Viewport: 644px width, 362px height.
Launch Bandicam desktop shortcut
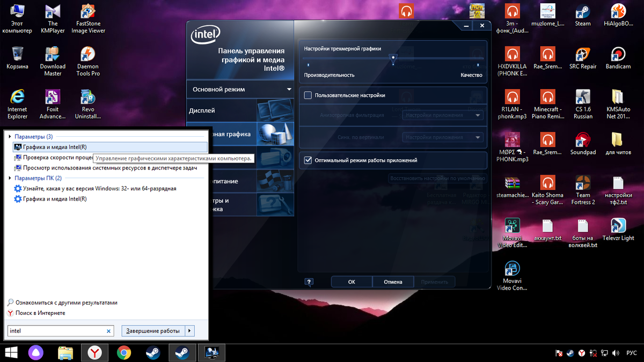coord(618,58)
